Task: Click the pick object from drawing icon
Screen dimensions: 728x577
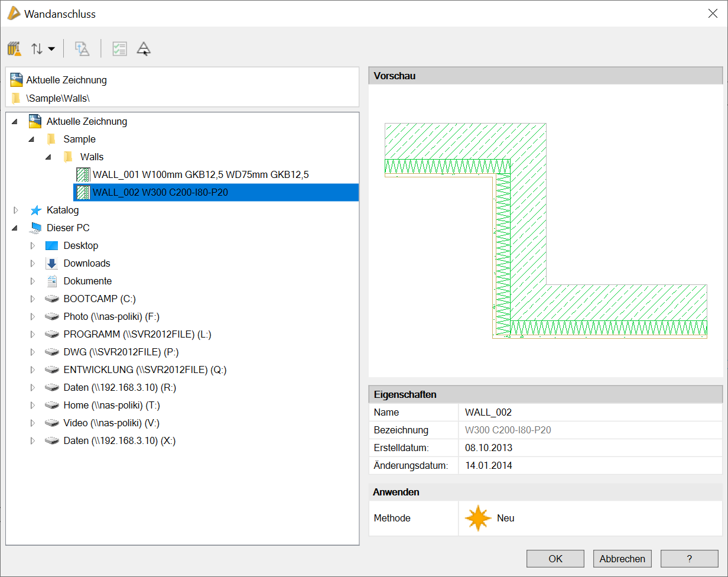Action: (x=144, y=48)
